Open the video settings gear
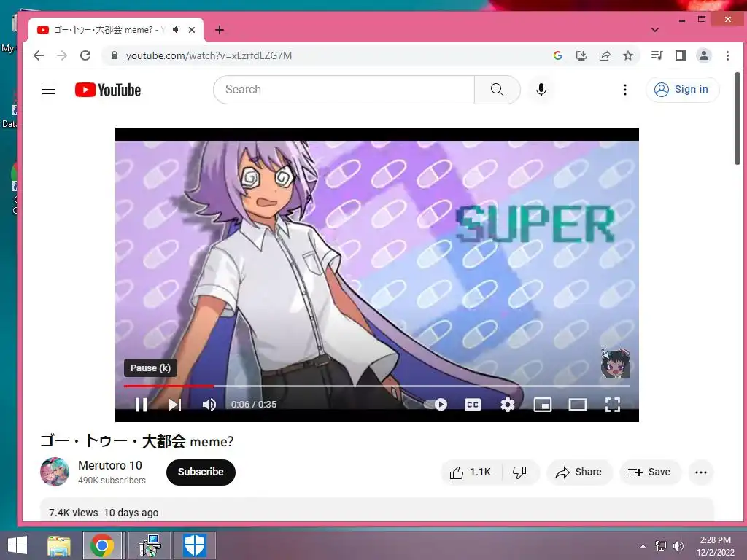 tap(508, 404)
